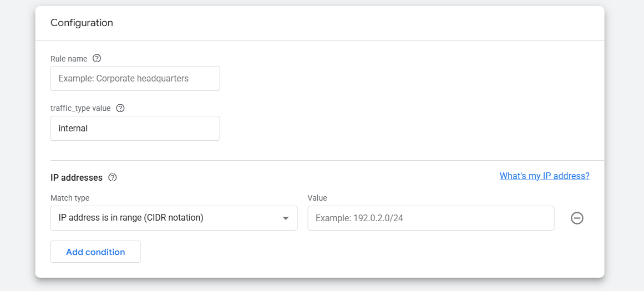Image resolution: width=644 pixels, height=291 pixels.
Task: Click the Add condition button
Action: point(95,252)
